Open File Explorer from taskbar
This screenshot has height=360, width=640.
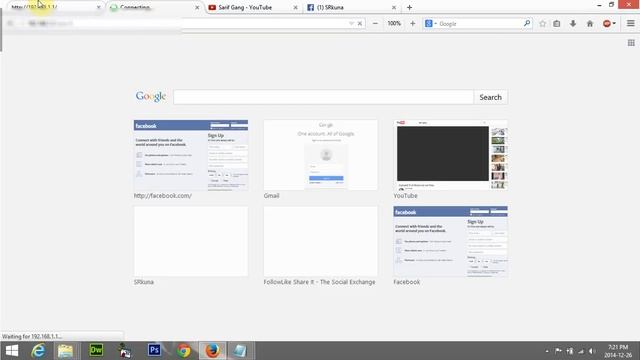coord(65,351)
